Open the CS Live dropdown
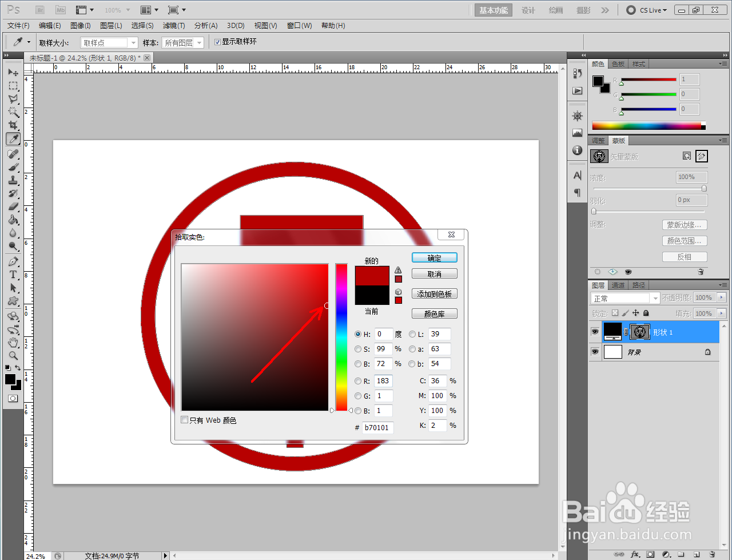Viewport: 732px width, 560px height. pyautogui.click(x=647, y=10)
